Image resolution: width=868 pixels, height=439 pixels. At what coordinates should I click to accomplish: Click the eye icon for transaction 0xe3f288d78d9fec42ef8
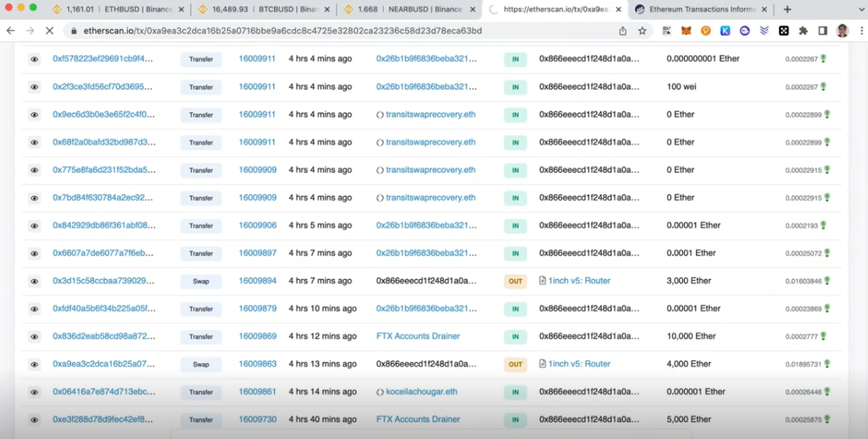click(34, 419)
